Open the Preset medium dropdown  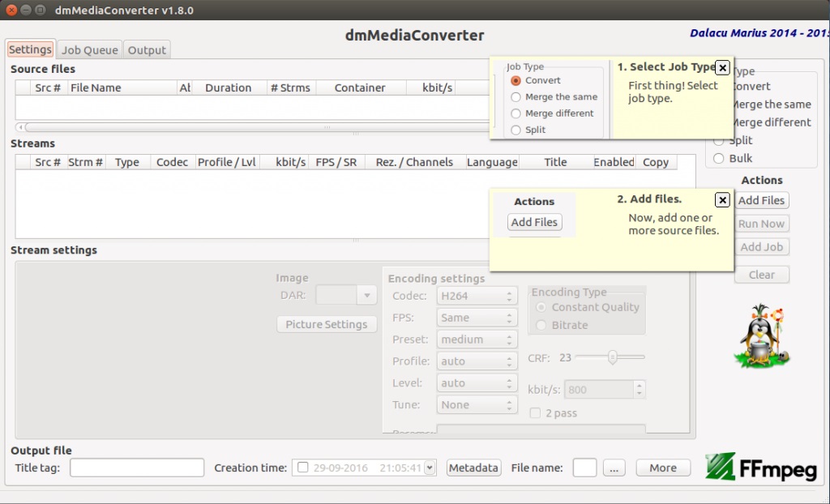point(477,340)
